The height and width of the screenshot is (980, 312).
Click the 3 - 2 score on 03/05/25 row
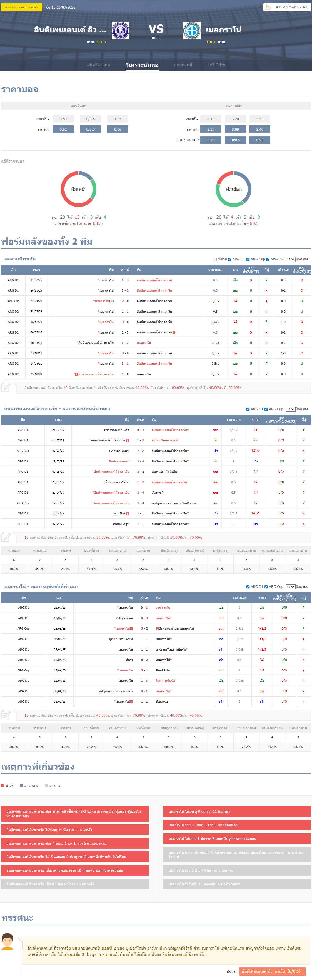click(140, 472)
